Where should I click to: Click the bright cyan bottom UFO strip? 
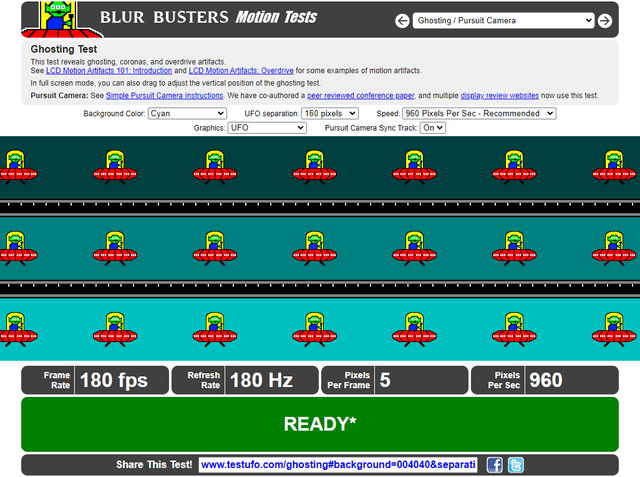tap(320, 330)
